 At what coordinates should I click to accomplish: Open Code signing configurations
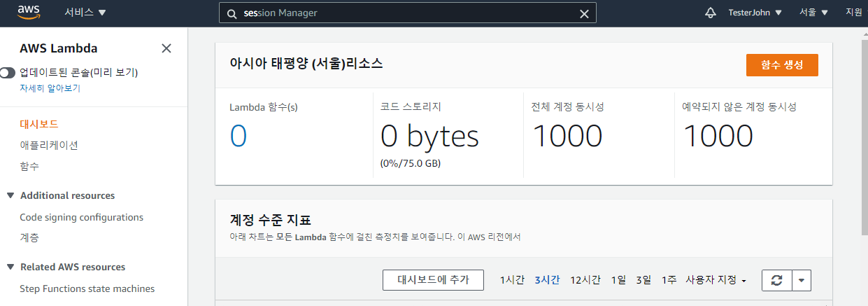81,217
